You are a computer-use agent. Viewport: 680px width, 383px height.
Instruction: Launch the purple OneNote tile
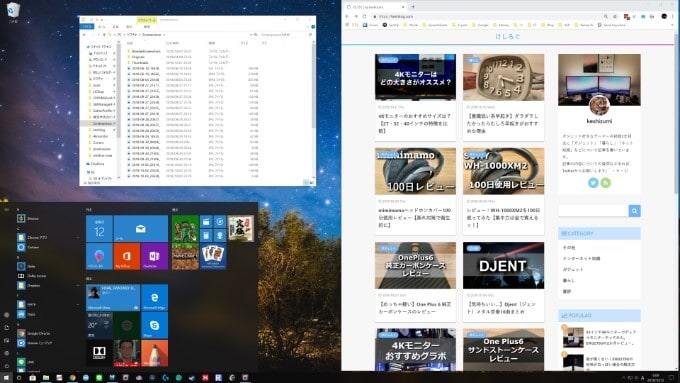[x=154, y=257]
